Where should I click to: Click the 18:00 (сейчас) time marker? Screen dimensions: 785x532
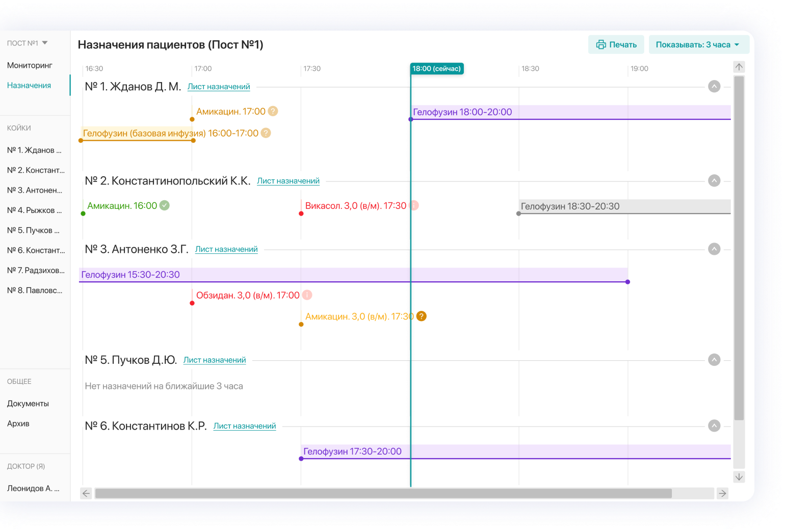coord(437,69)
